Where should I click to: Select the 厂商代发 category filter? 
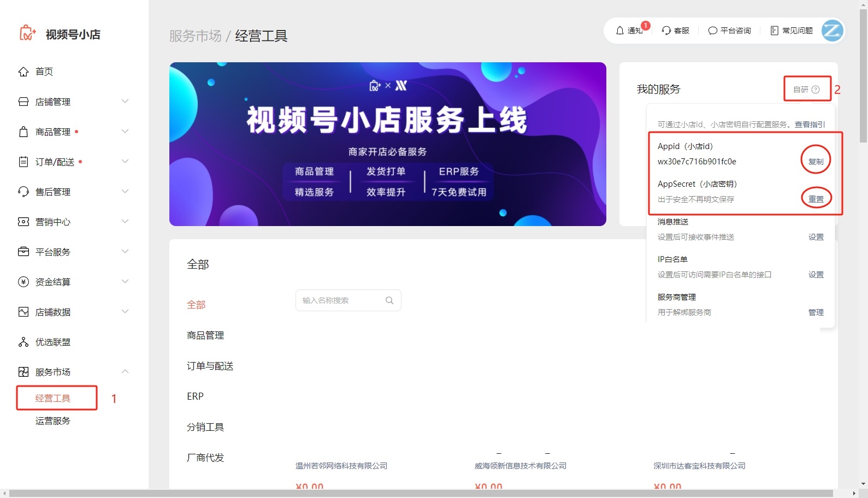click(x=205, y=458)
